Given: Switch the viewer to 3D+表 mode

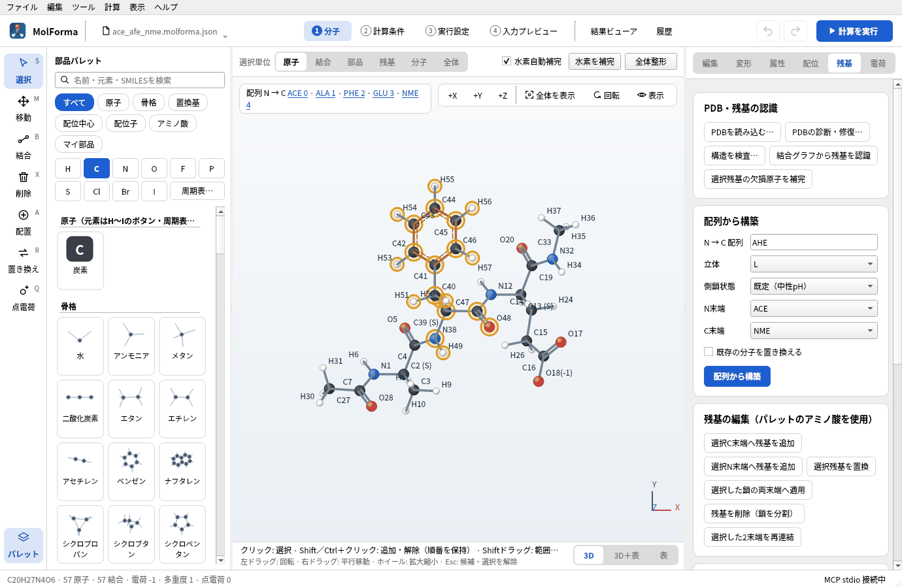Looking at the screenshot, I should (x=626, y=555).
